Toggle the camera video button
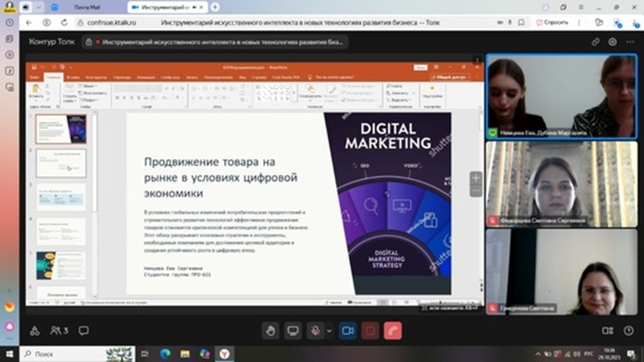Screen dimensions: 644x362 click(x=347, y=331)
